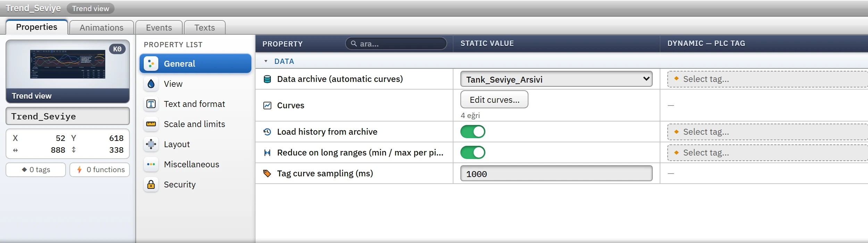Viewport: 868px width, 243px height.
Task: Click the 0 functions button
Action: (x=100, y=170)
